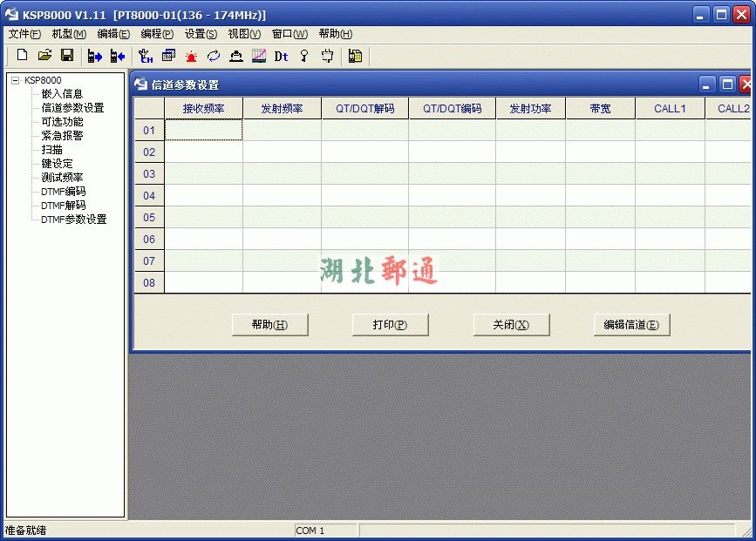Click the red emergency alarm siren icon
756x541 pixels.
191,56
